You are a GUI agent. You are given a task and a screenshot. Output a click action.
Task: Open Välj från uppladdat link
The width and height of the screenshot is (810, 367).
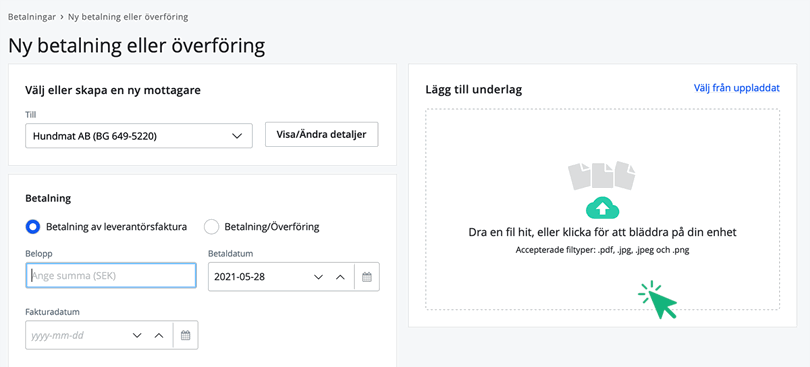[737, 88]
